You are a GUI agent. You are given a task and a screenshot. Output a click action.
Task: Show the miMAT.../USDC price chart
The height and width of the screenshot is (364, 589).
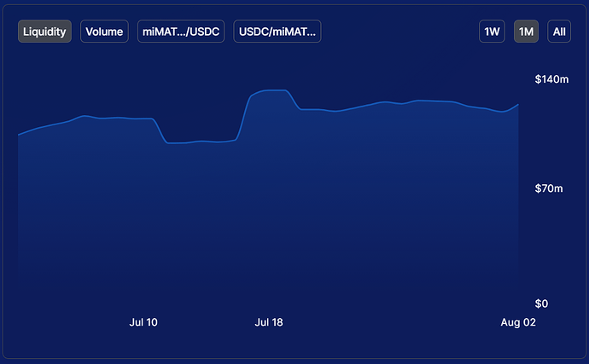[x=183, y=32]
